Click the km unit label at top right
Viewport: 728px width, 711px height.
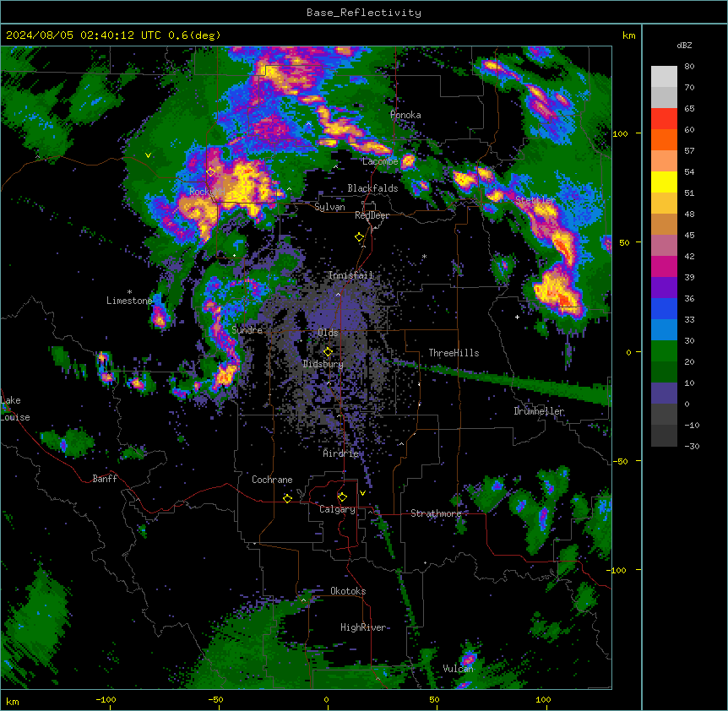pyautogui.click(x=628, y=35)
